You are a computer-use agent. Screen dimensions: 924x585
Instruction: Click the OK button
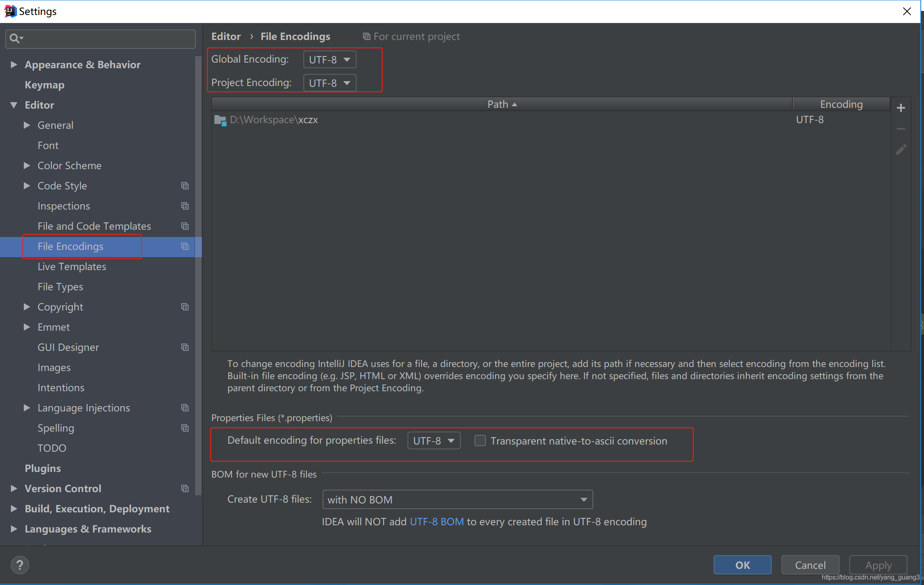point(742,565)
